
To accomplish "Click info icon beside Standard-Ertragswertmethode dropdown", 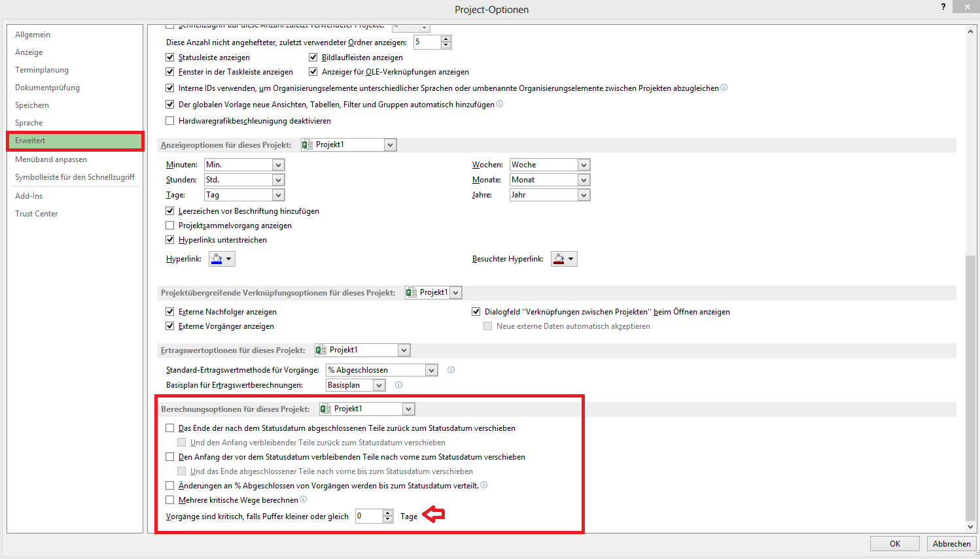I will pos(451,370).
